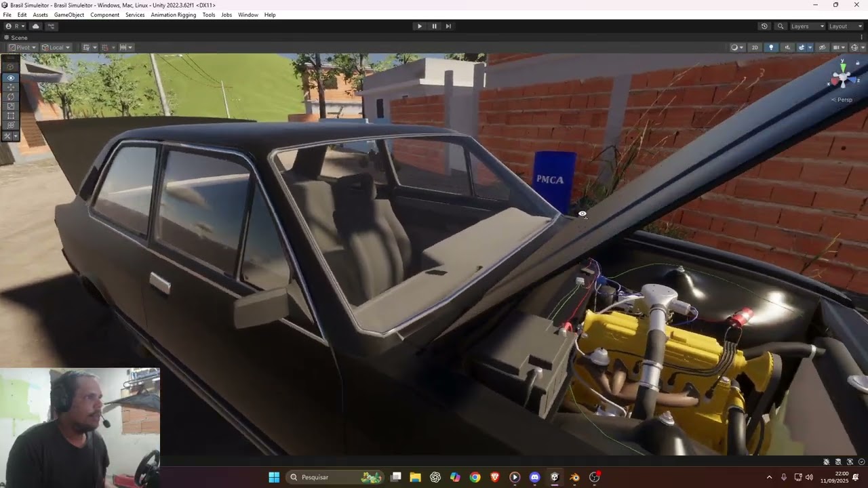
Task: Select the Move tool in scene toolbar
Action: [x=10, y=87]
